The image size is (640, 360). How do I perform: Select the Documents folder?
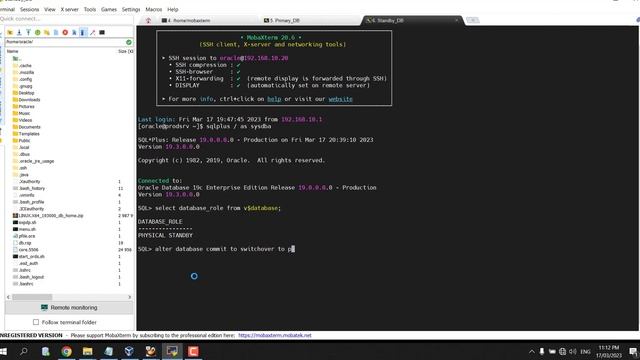pyautogui.click(x=30, y=127)
